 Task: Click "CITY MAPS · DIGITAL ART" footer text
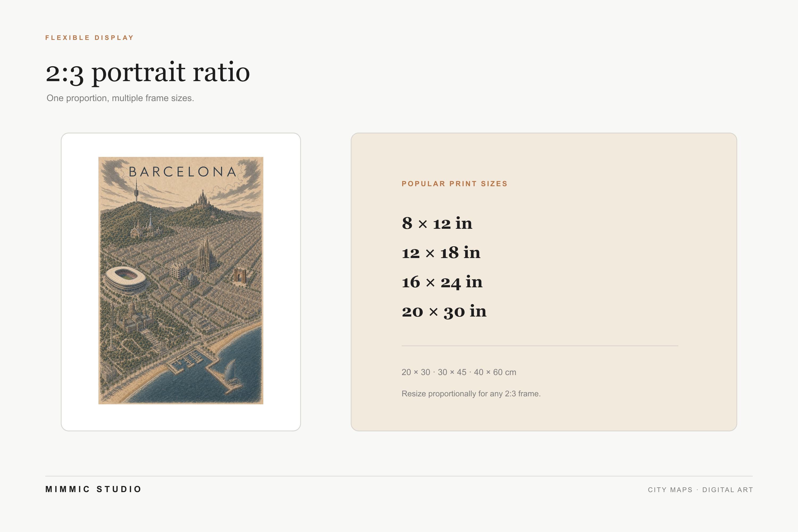(700, 490)
